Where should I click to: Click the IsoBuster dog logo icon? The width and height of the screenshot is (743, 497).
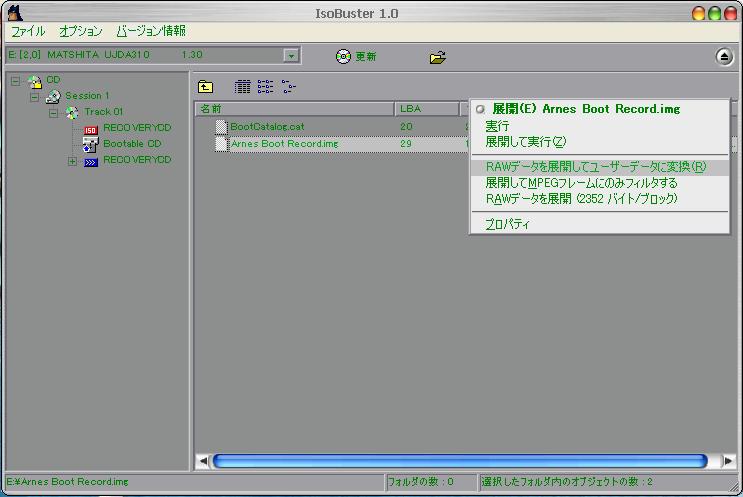15,13
